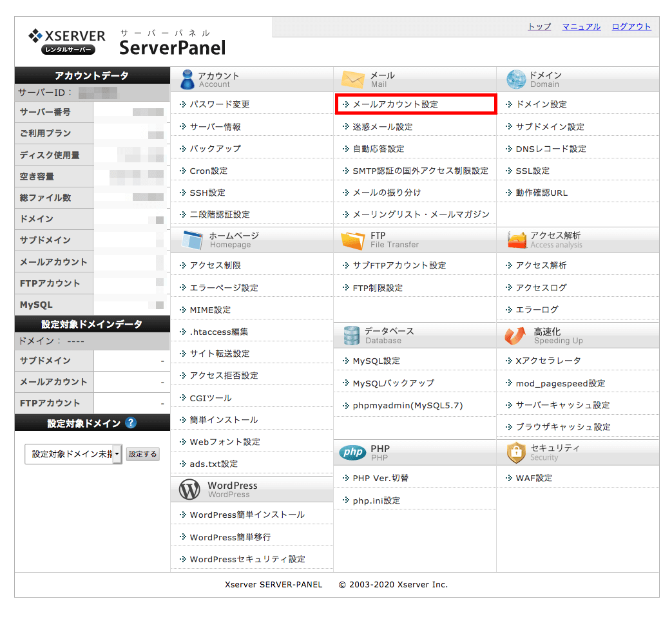Open MySQLバックアップ

394,383
